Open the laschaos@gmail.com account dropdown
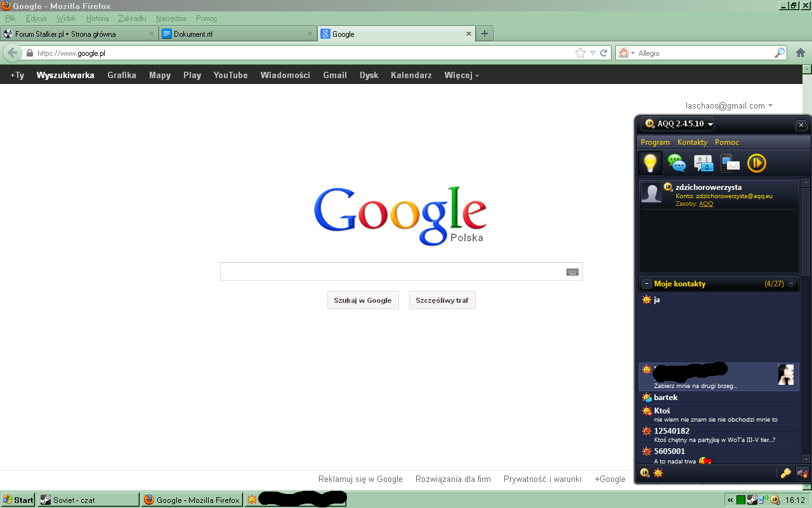 (x=730, y=106)
